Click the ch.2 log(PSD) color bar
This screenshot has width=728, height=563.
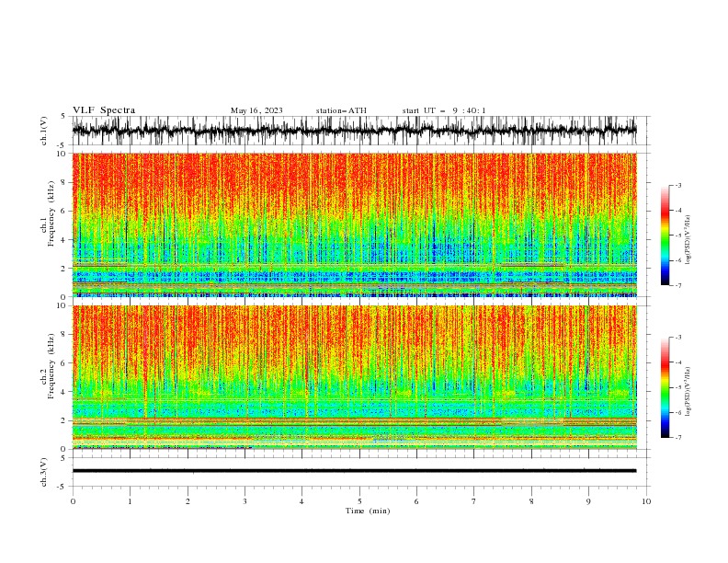665,387
